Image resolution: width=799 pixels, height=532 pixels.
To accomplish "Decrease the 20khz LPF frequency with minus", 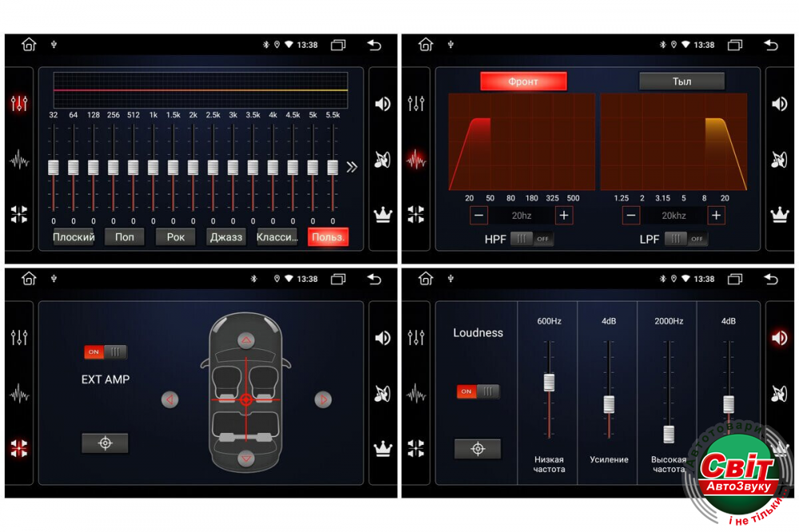I will [x=631, y=215].
